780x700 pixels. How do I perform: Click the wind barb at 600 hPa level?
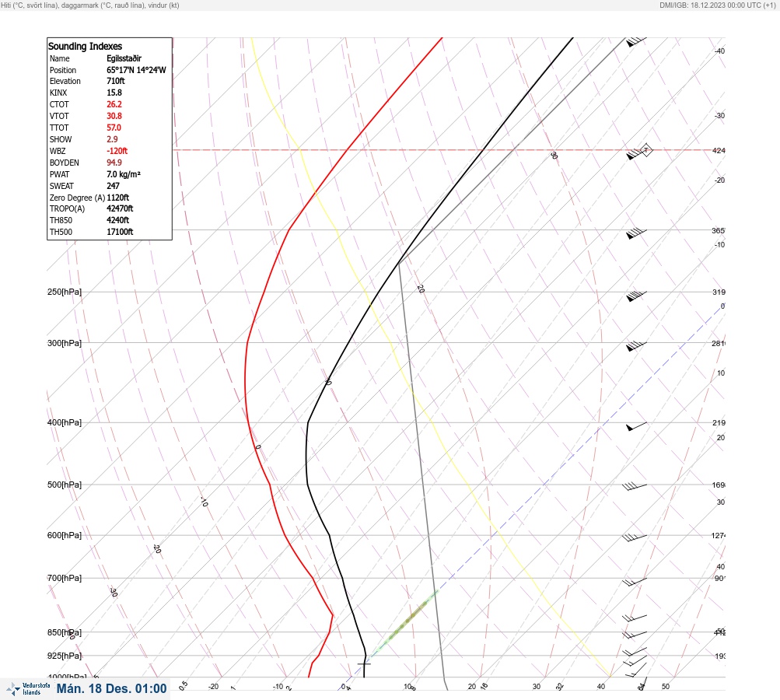click(635, 537)
